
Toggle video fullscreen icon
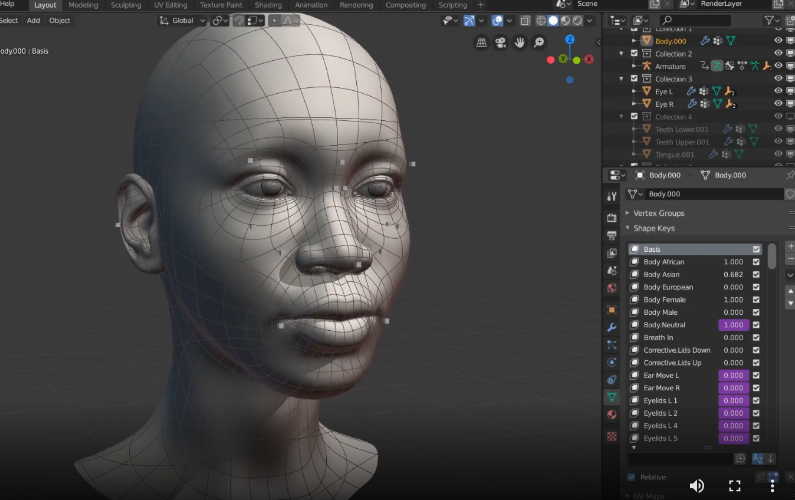coord(734,485)
